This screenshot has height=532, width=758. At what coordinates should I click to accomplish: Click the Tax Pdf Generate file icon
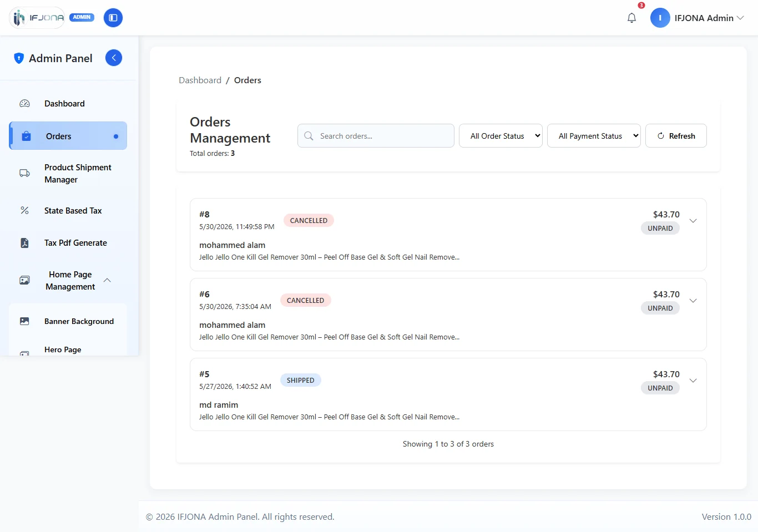[24, 243]
